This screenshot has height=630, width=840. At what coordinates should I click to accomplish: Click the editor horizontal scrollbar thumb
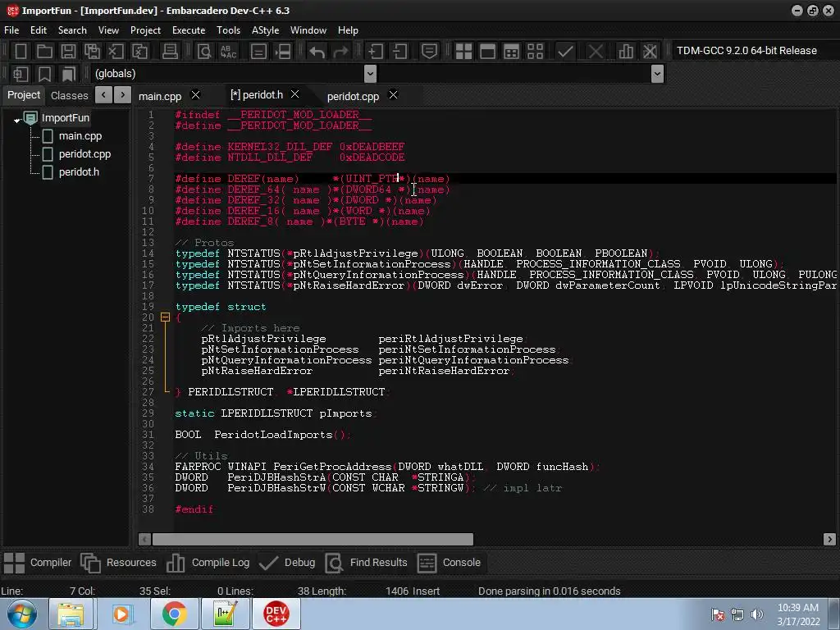tap(313, 539)
